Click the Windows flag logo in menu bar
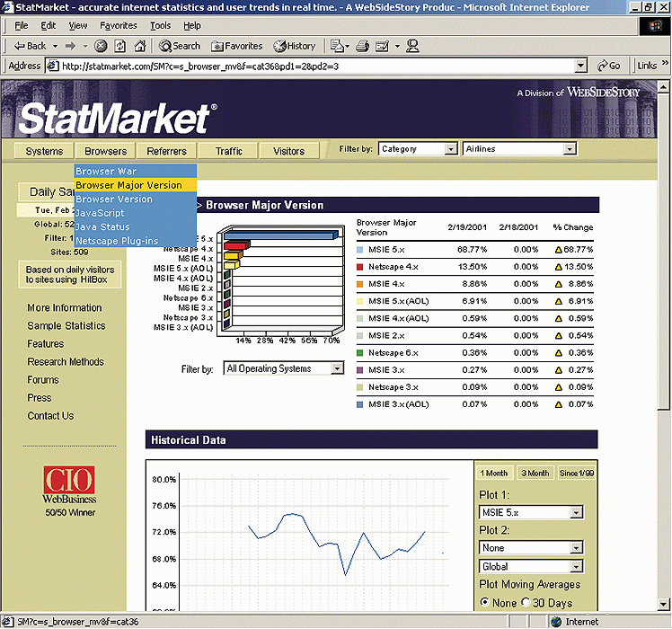This screenshot has height=629, width=672. click(x=655, y=26)
